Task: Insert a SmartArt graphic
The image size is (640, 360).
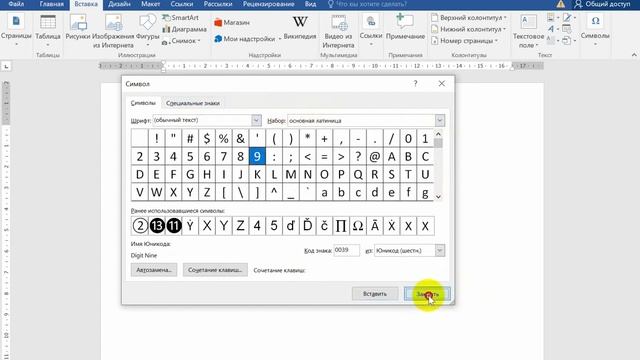Action: point(180,18)
